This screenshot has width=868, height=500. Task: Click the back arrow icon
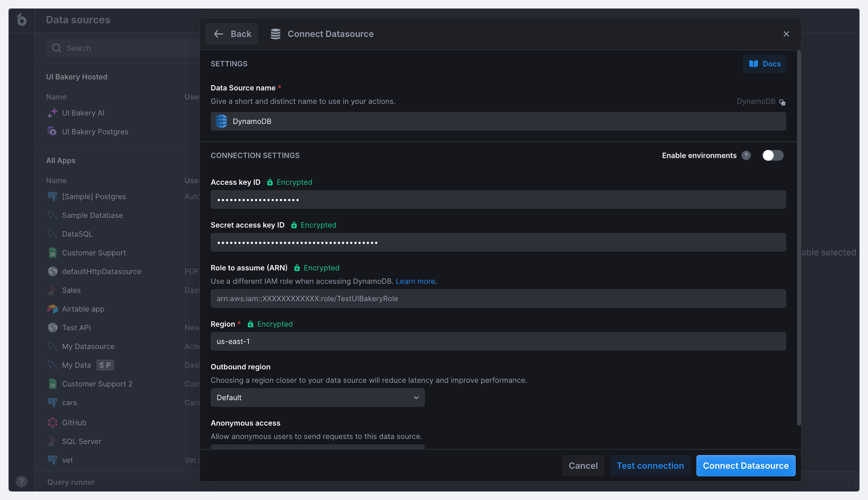pyautogui.click(x=218, y=34)
